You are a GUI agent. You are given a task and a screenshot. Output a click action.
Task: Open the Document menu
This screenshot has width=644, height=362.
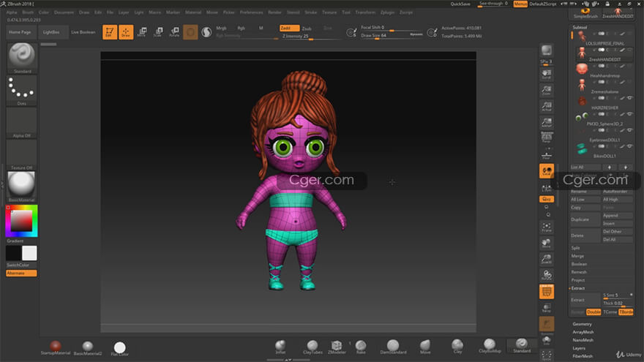click(64, 12)
